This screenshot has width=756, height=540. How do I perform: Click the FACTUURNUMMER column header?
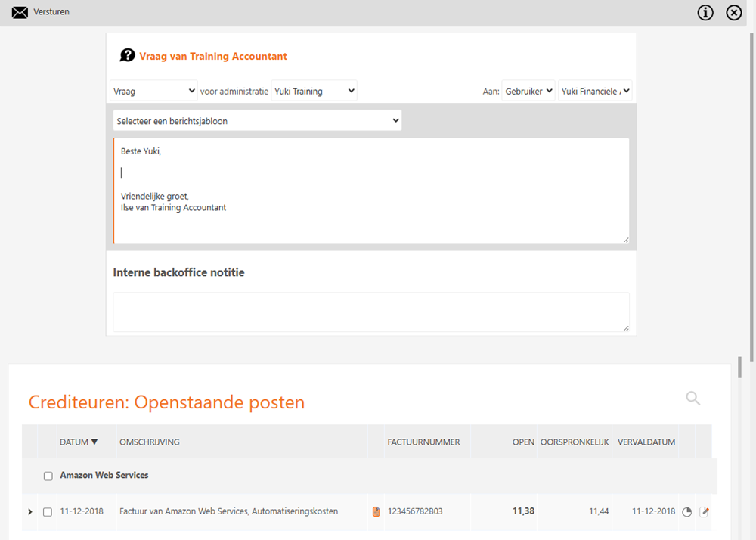424,442
